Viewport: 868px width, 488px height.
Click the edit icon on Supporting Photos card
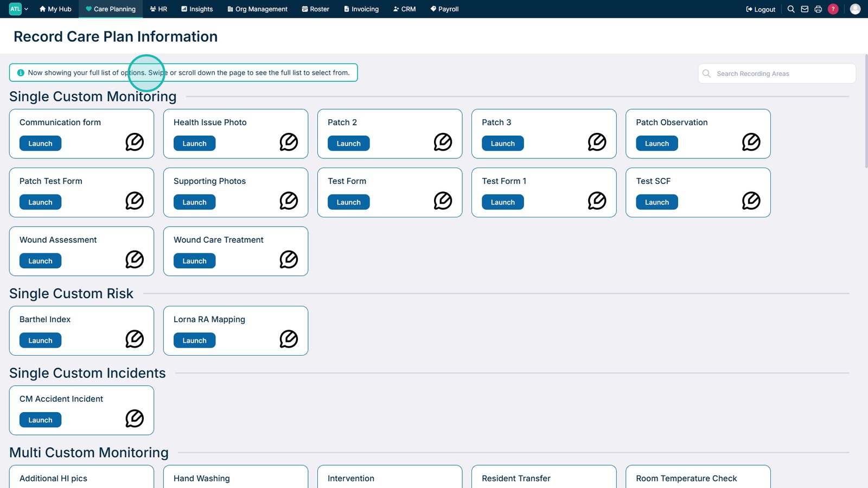(x=289, y=201)
